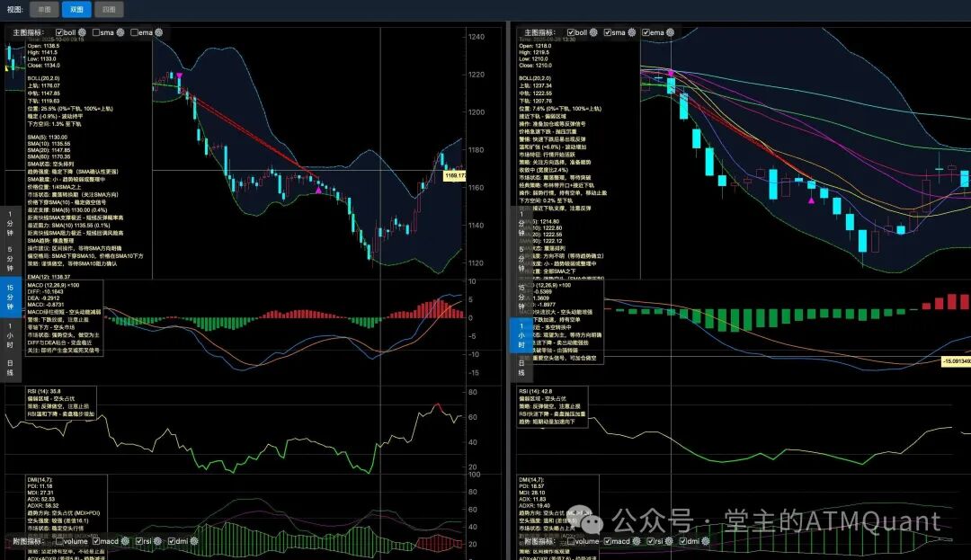Click yellow MACD value label -15.09 right chart

[x=956, y=360]
